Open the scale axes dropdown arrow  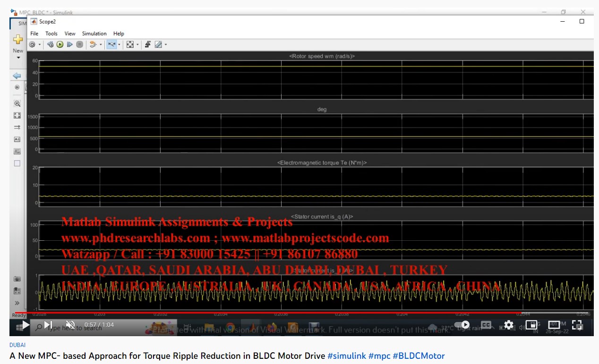pyautogui.click(x=137, y=45)
